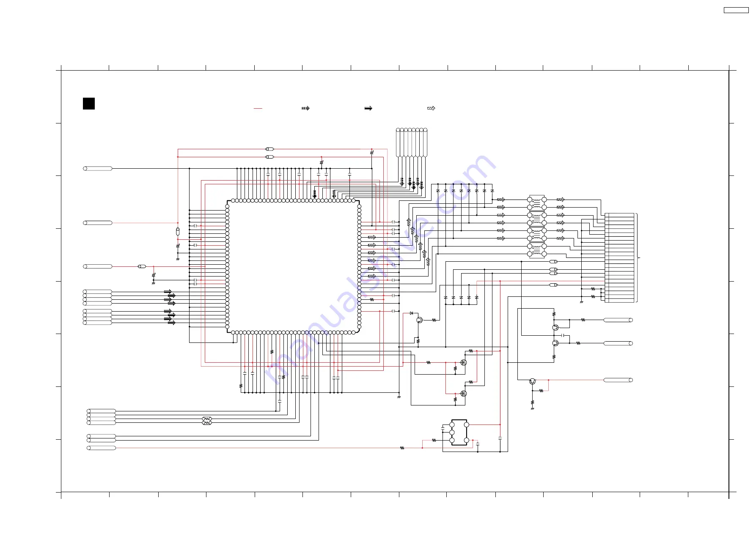Viewport: 756px width, 534px height.
Task: Select the topmost horizontal jumper on red line
Action: coord(269,149)
